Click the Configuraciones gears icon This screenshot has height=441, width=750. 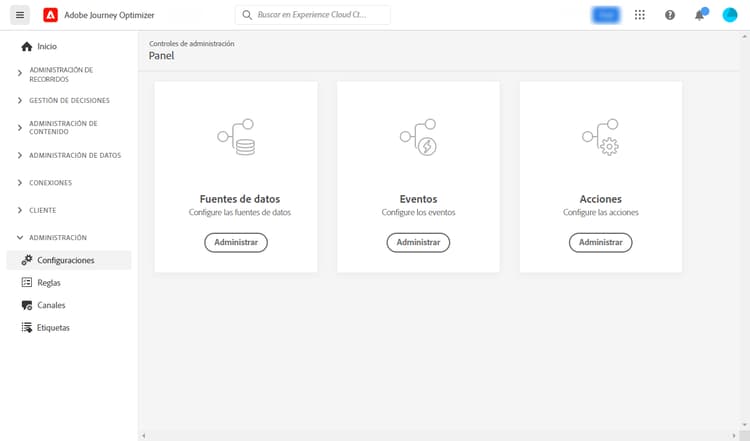[27, 260]
